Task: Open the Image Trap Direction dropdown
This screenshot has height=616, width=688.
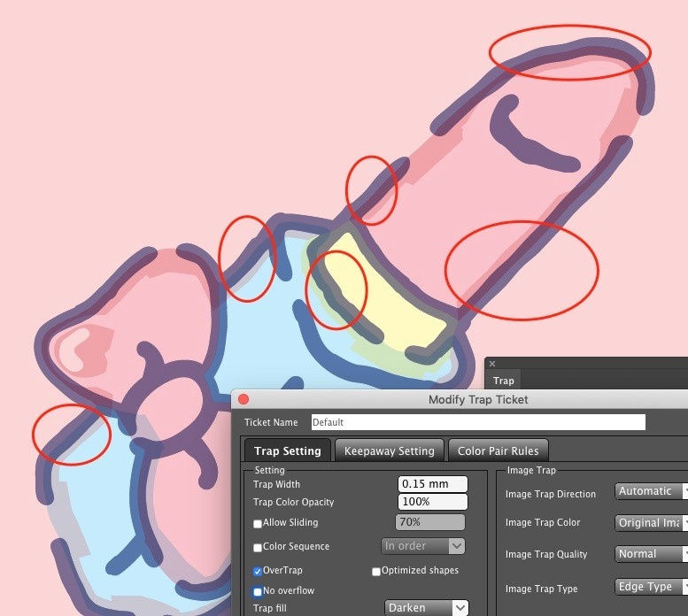Action: point(651,491)
